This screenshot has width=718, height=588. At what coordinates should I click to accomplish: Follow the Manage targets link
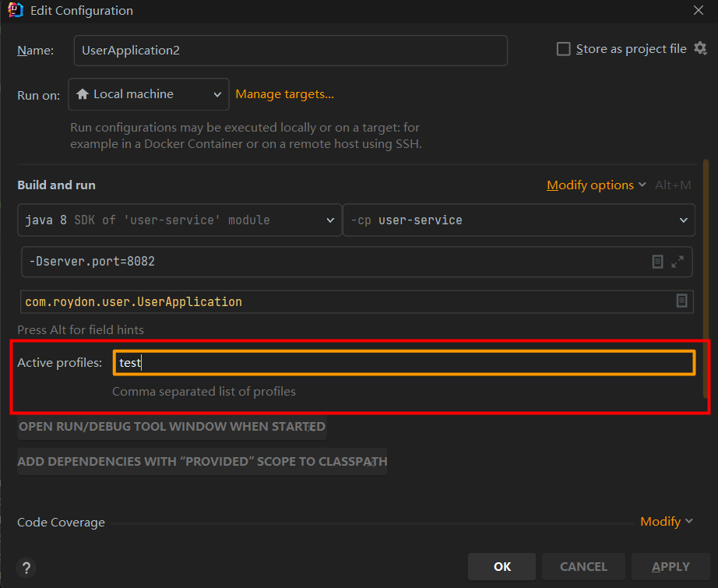285,94
